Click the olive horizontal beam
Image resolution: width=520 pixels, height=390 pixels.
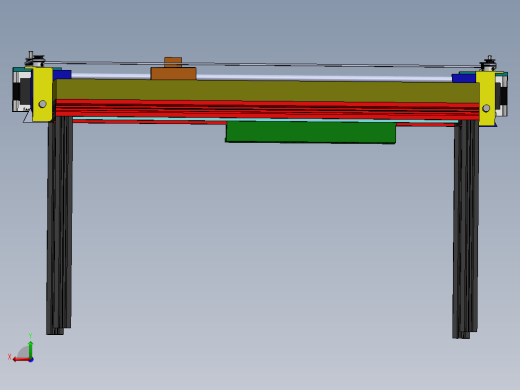coord(267,91)
